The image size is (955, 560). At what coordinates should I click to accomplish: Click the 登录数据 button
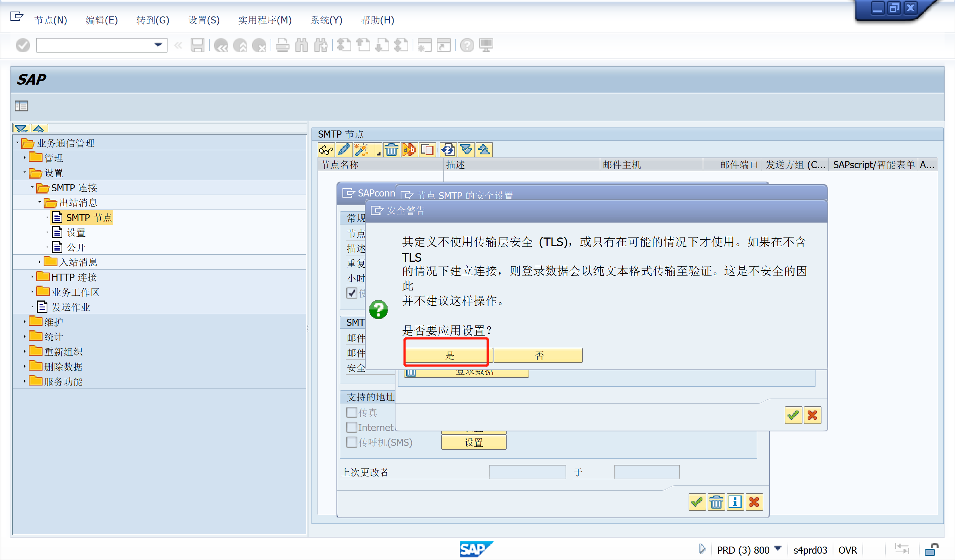[467, 373]
